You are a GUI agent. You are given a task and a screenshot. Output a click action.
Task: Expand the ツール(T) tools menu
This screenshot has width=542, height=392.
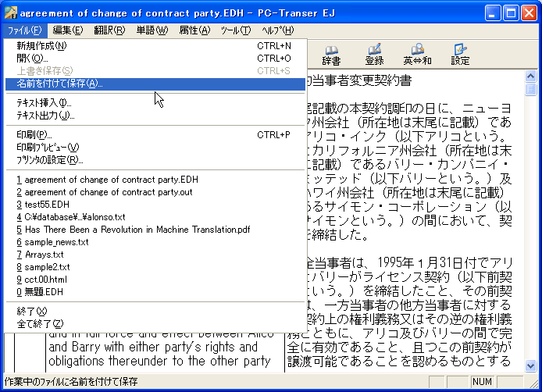coord(235,30)
